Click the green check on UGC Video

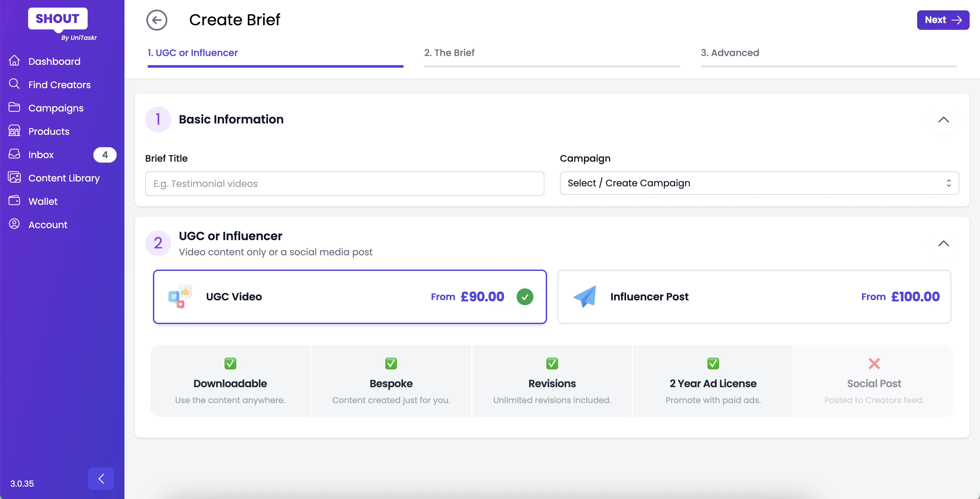(x=525, y=297)
